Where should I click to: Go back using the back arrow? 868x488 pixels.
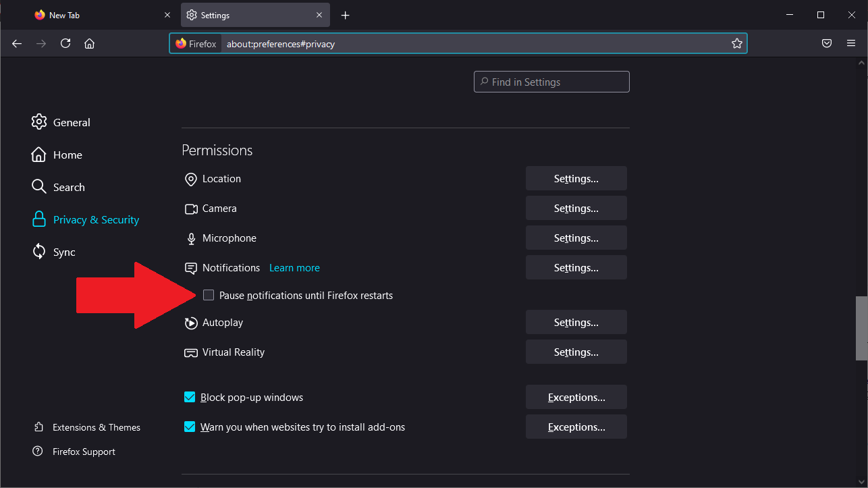tap(17, 43)
